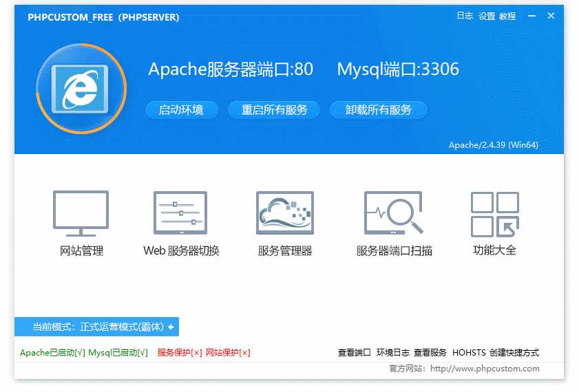Image resolution: width=579 pixels, height=392 pixels.
Task: Switch mode via 当前模式: 正式运营模式(霸体)
Action: [97, 327]
